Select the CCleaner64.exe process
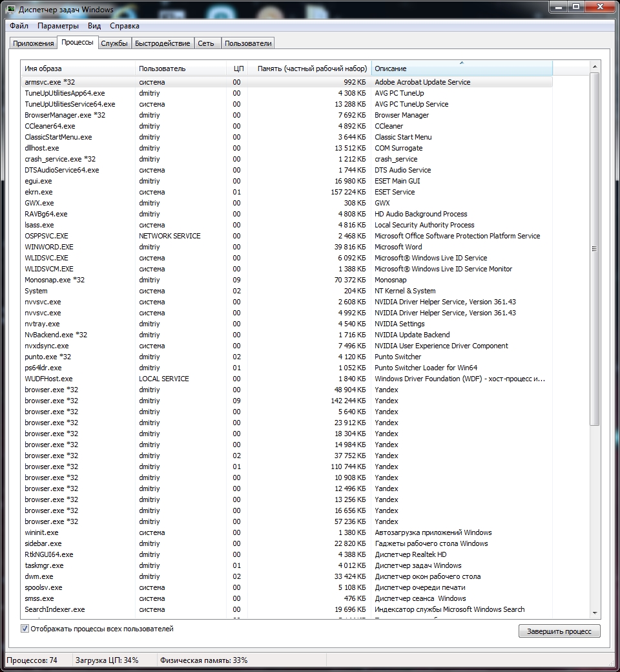 coord(50,126)
